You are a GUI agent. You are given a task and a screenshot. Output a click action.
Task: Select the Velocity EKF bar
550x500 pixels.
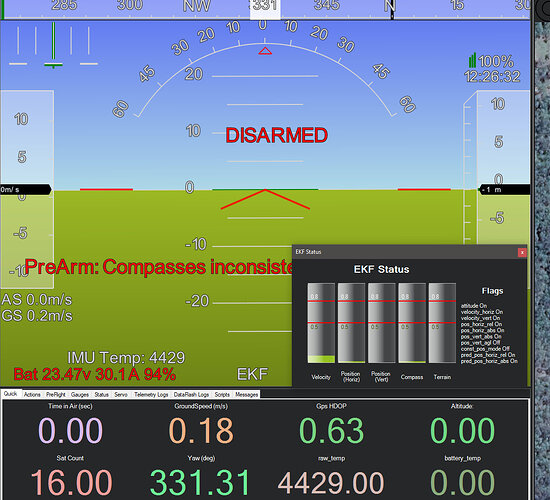(321, 323)
